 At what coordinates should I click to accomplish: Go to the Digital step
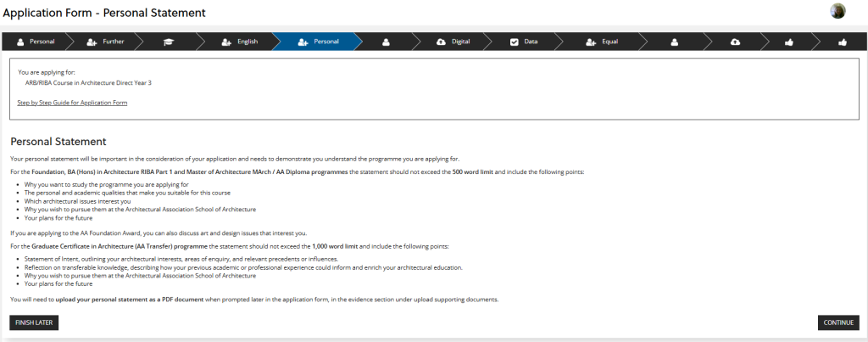click(453, 42)
